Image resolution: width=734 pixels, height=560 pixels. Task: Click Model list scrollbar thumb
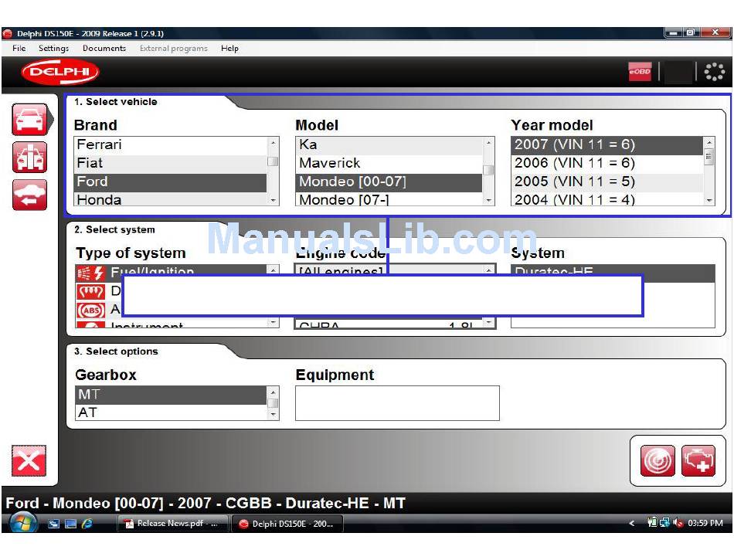click(x=488, y=170)
